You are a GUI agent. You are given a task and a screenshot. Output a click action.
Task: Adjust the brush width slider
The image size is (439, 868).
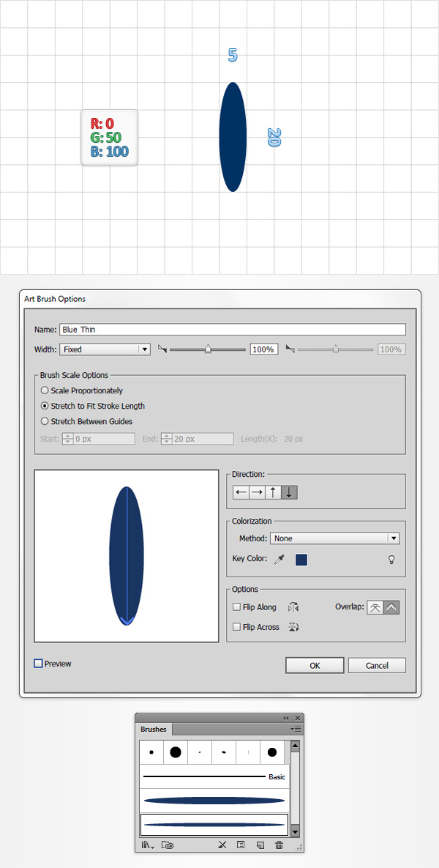pos(208,349)
